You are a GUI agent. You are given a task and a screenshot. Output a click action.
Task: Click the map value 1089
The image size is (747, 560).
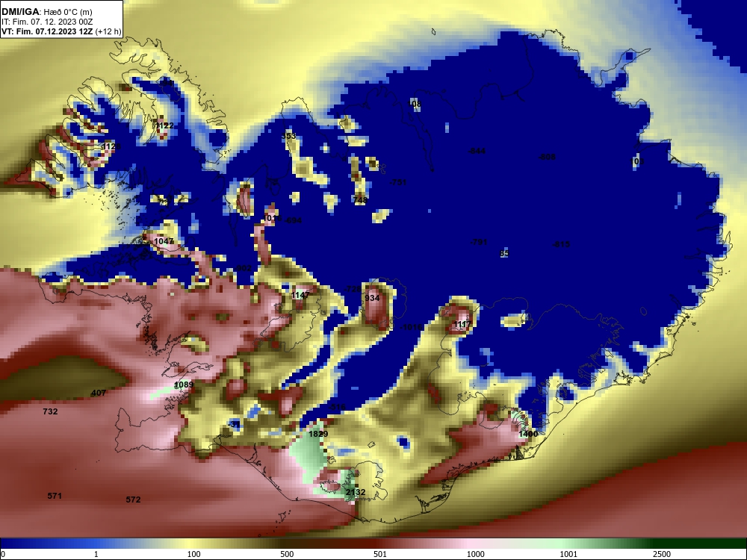tap(184, 385)
